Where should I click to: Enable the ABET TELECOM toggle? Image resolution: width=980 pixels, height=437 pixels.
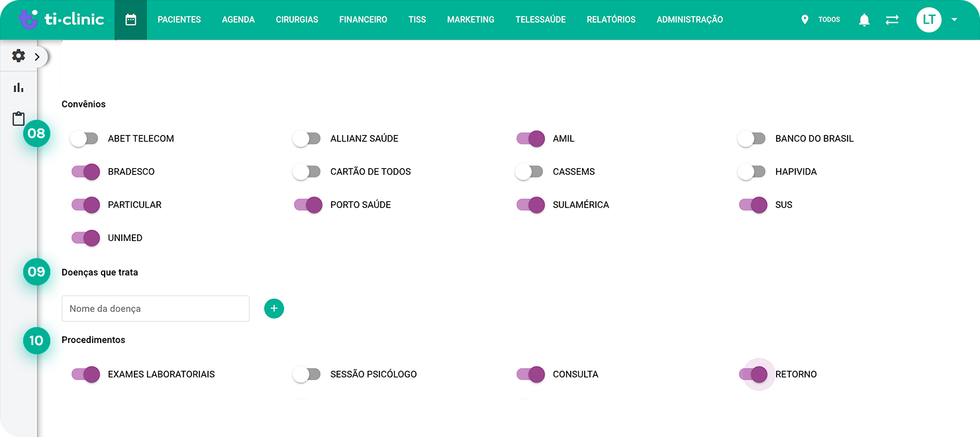pyautogui.click(x=84, y=138)
